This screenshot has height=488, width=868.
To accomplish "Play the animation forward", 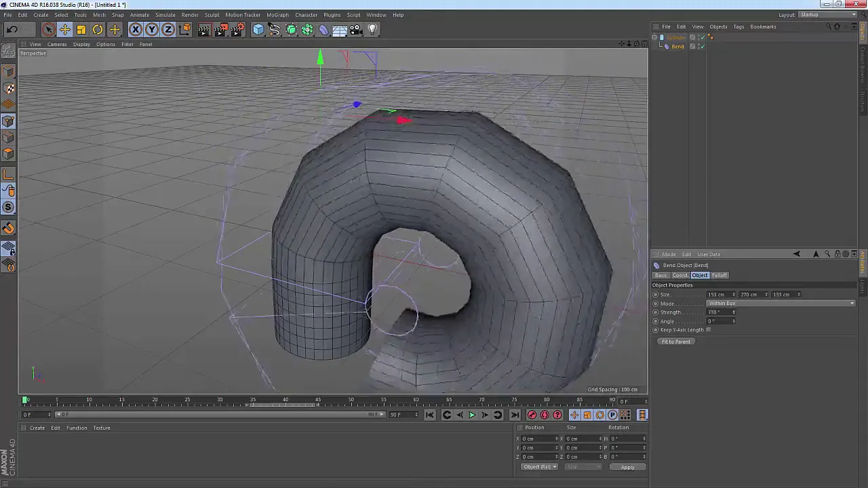I will click(x=472, y=415).
